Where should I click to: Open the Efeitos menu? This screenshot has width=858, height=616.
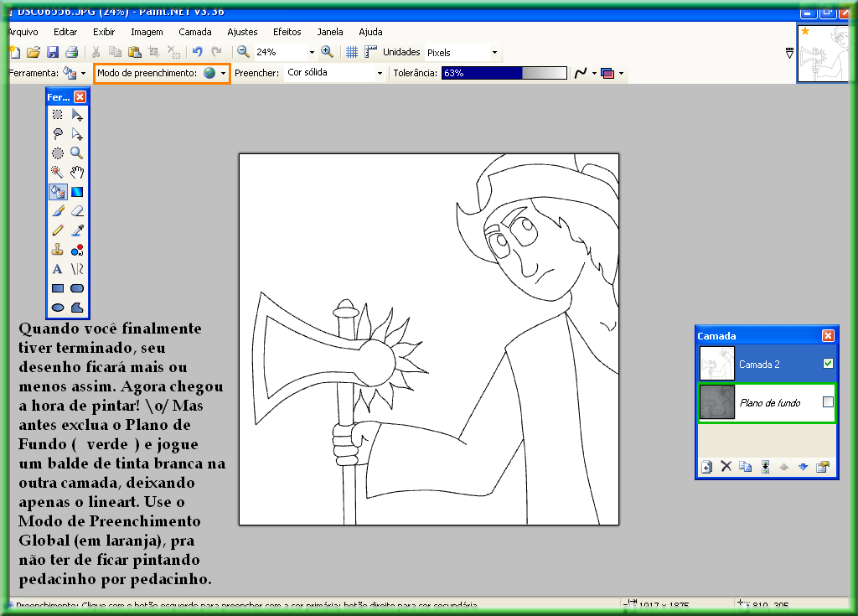point(287,32)
